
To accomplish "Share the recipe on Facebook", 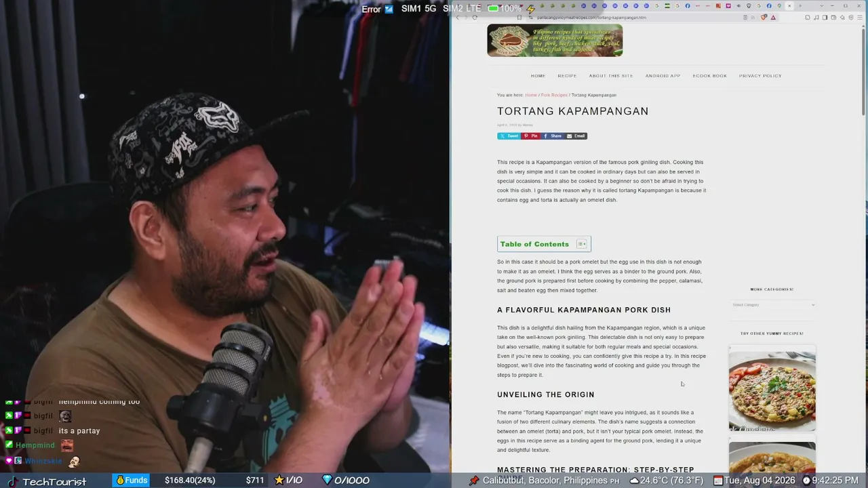I will (553, 136).
